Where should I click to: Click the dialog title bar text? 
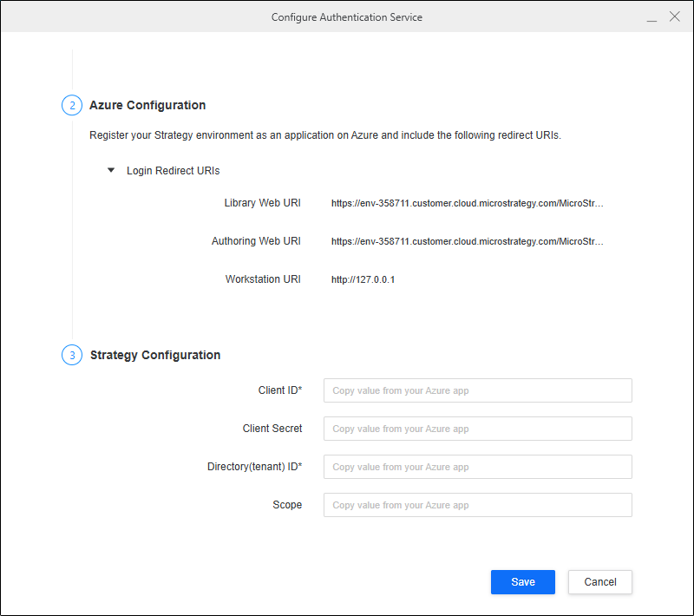coord(346,17)
